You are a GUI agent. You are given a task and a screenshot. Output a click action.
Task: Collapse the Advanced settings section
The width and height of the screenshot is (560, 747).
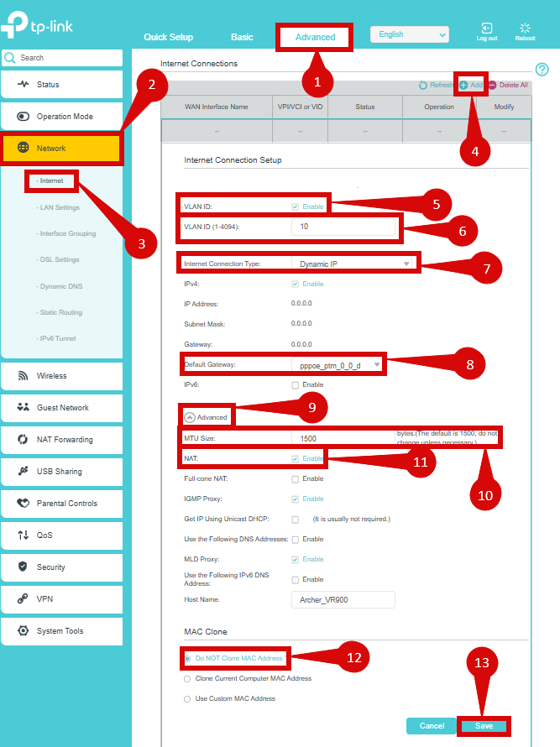[x=190, y=417]
